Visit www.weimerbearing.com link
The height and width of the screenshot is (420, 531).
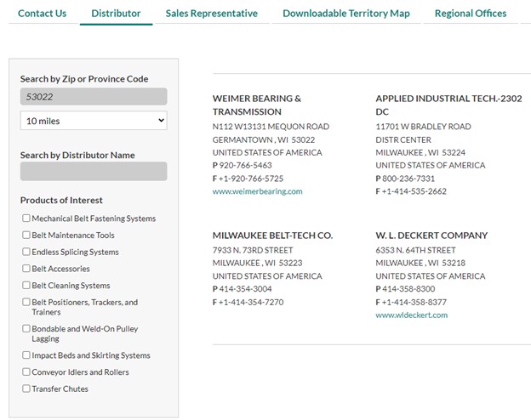coord(257,191)
